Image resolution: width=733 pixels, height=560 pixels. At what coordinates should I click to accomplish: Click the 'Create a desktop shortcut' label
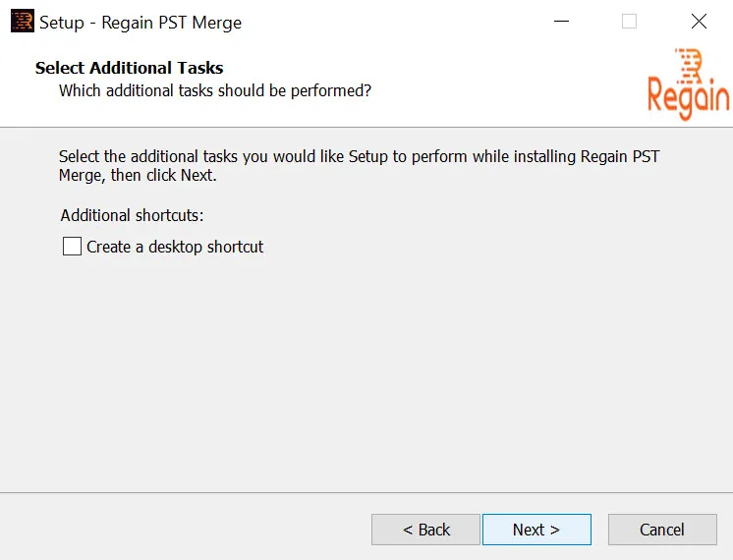coord(175,247)
